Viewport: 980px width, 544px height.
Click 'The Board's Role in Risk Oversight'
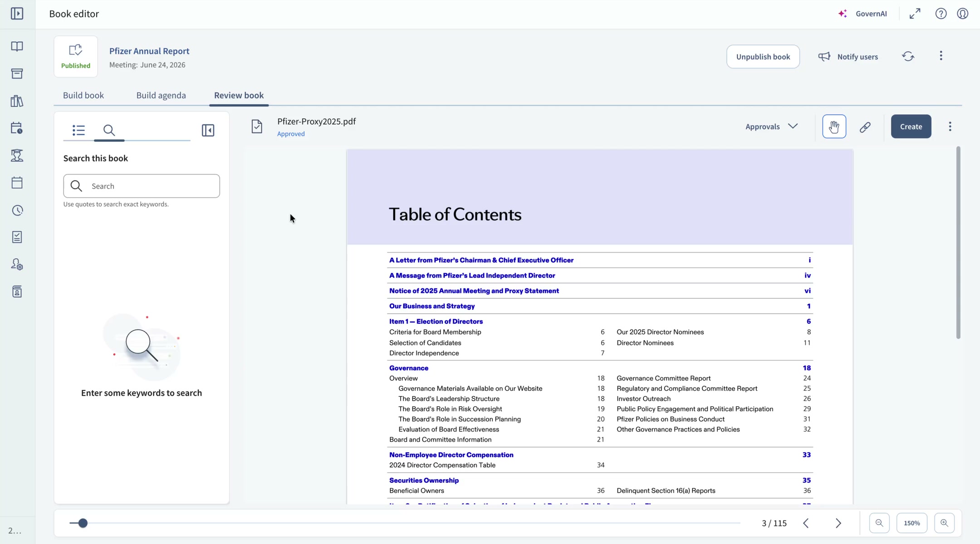coord(450,409)
